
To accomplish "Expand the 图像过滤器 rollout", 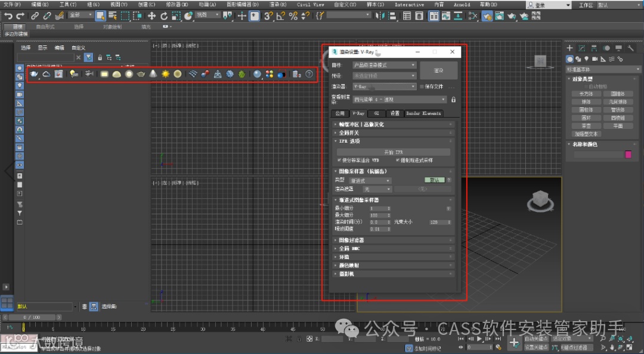I will point(394,240).
